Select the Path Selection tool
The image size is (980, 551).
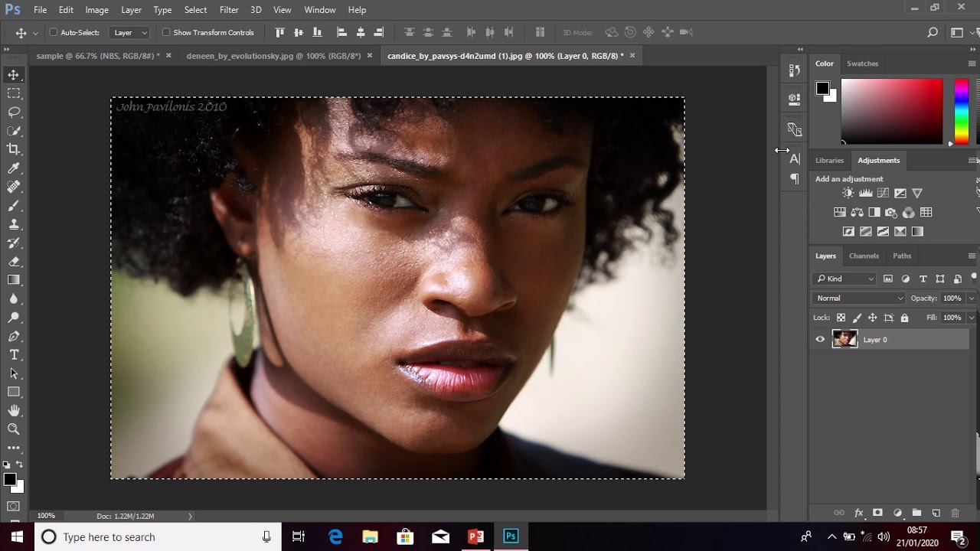tap(14, 373)
